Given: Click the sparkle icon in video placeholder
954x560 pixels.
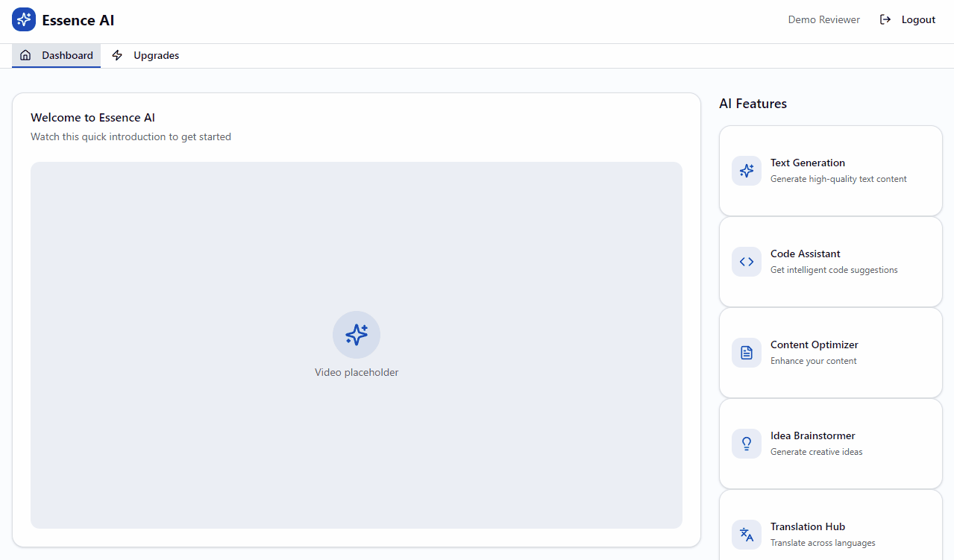Looking at the screenshot, I should 357,335.
